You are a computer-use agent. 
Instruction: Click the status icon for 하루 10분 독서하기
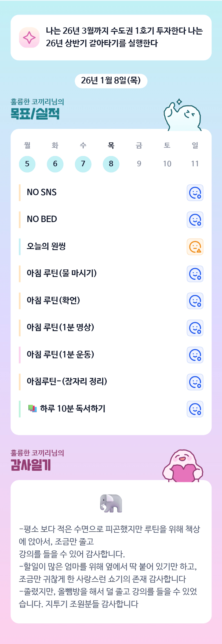(x=195, y=409)
